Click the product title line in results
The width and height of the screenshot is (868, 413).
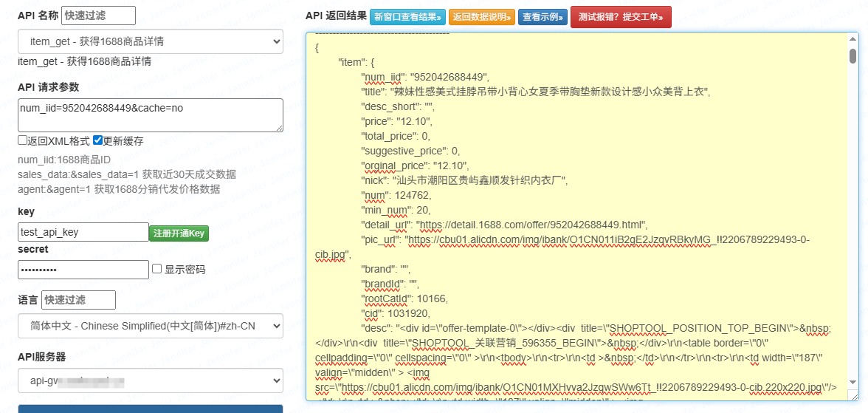tap(535, 92)
